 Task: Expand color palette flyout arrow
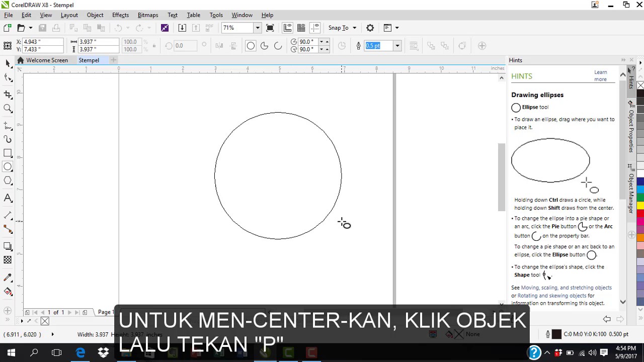640,63
